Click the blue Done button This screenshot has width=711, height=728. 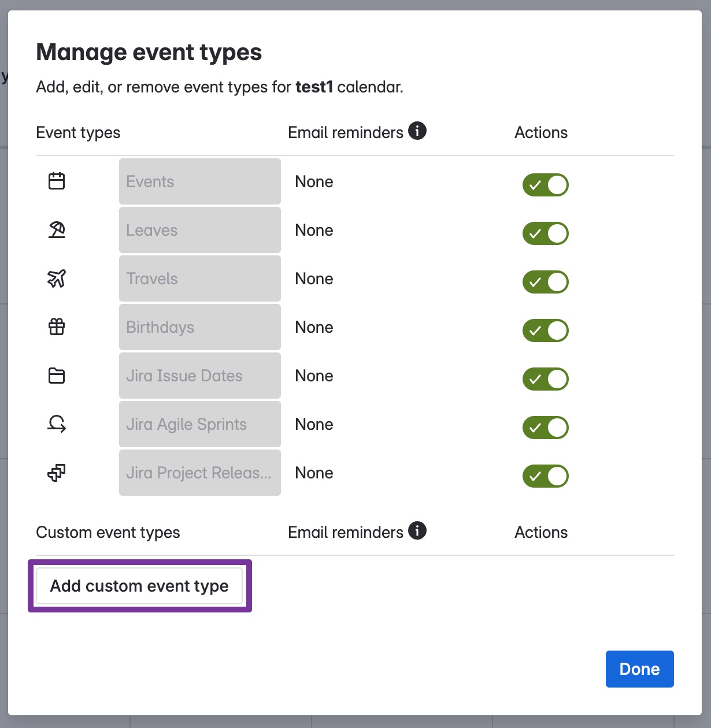pyautogui.click(x=640, y=669)
